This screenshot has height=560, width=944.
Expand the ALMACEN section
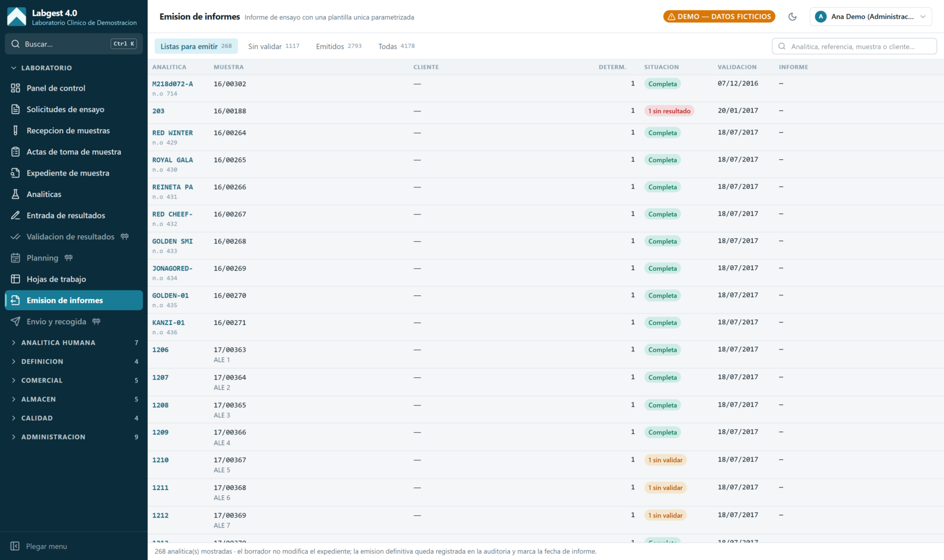[73, 399]
